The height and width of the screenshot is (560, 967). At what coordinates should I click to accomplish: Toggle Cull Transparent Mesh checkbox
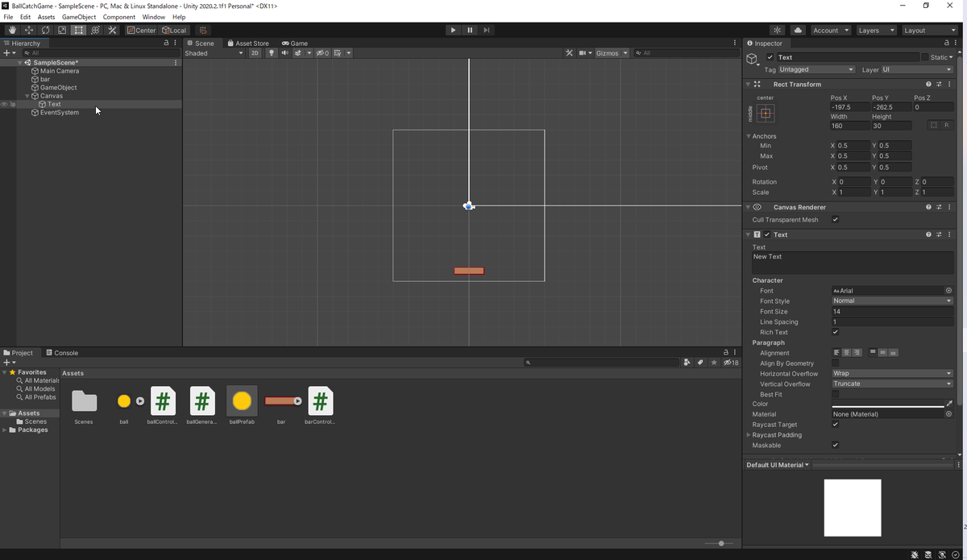835,219
